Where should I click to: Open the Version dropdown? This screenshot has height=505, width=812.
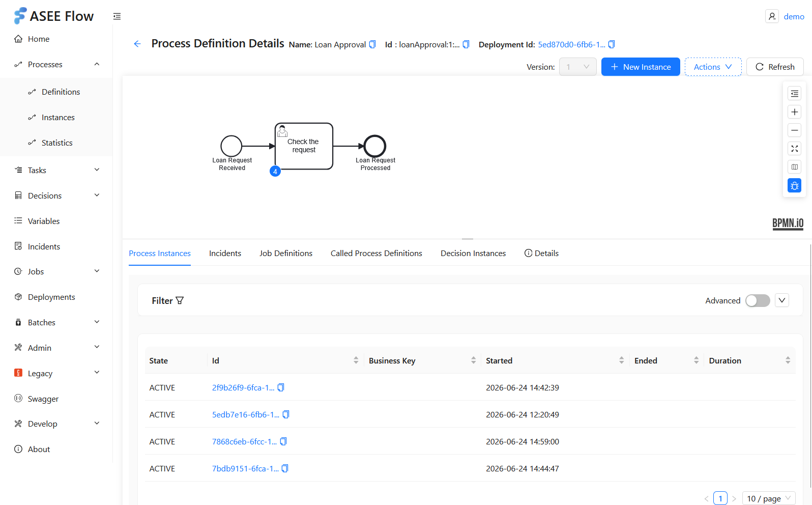pos(577,67)
